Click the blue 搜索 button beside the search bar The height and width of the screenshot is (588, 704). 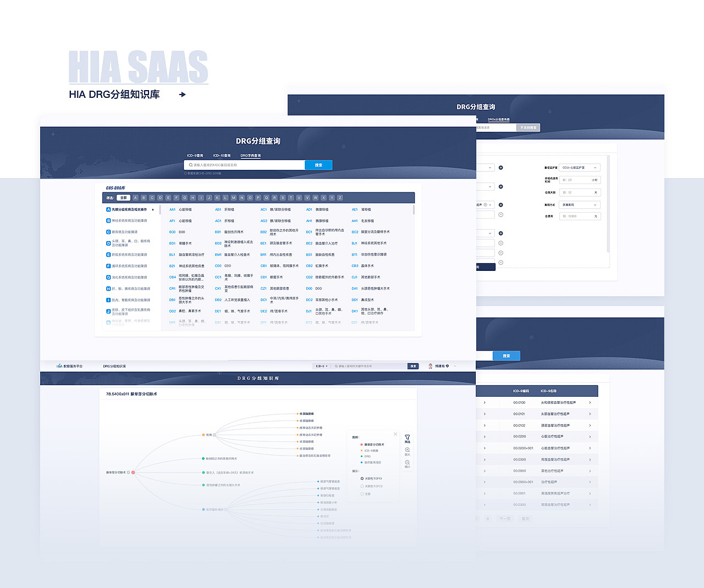pyautogui.click(x=318, y=165)
